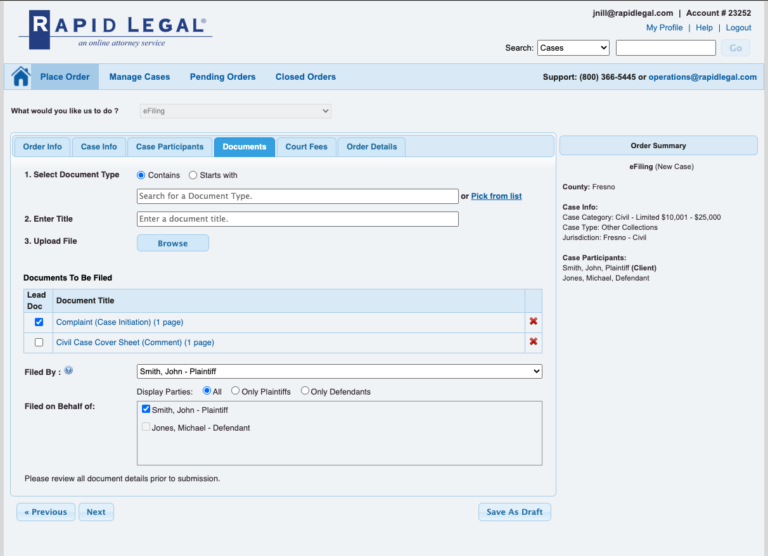Open Civil Case Cover Sheet (Comment) link

point(135,342)
